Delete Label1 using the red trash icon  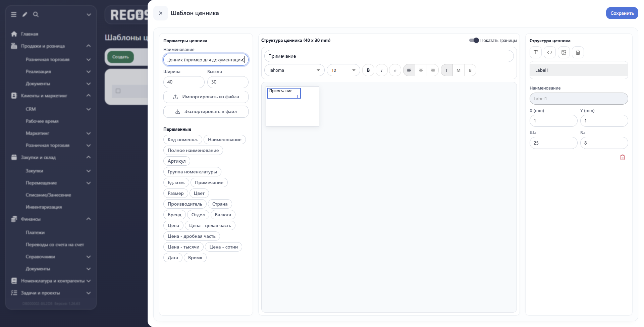tap(623, 157)
